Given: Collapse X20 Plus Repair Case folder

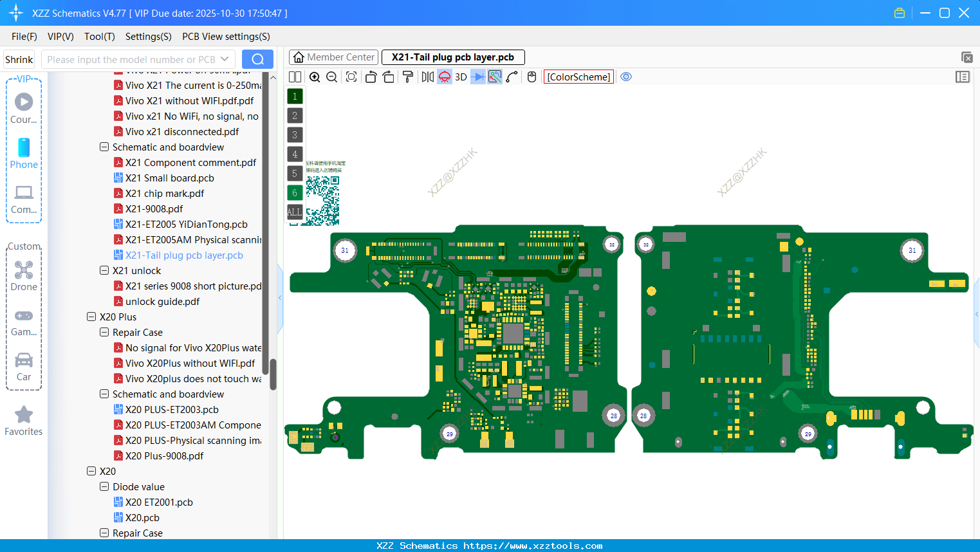Looking at the screenshot, I should coord(104,332).
